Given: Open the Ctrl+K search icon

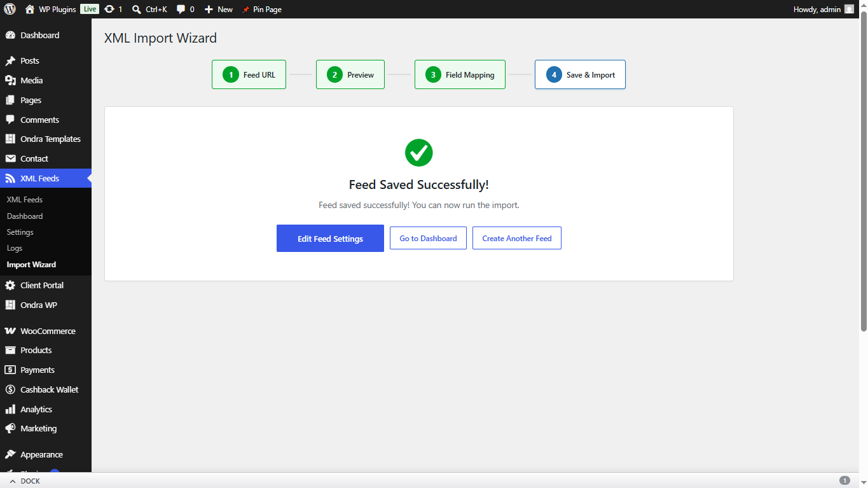Looking at the screenshot, I should [x=136, y=9].
